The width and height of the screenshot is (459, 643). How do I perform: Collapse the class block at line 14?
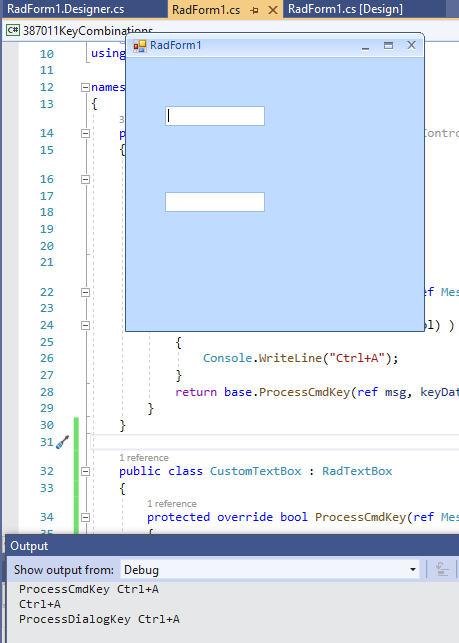point(85,133)
